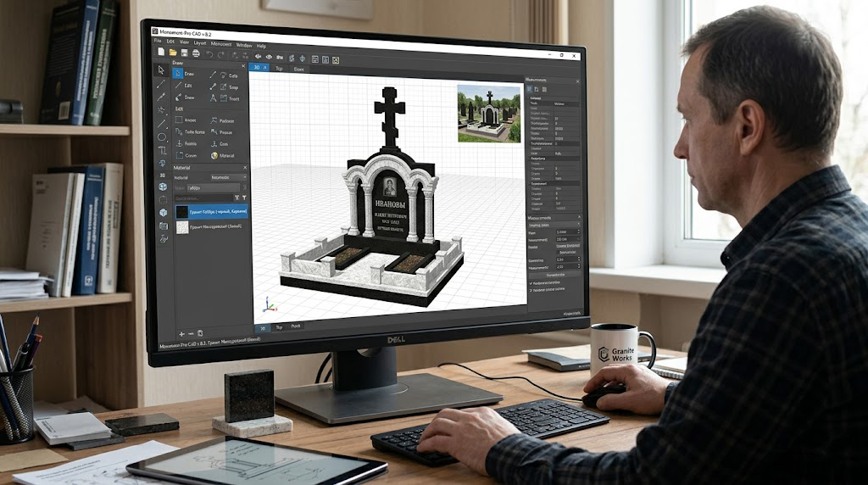This screenshot has width=868, height=485.
Task: Select the Podoeat tool in the Edit section
Action: (x=223, y=120)
